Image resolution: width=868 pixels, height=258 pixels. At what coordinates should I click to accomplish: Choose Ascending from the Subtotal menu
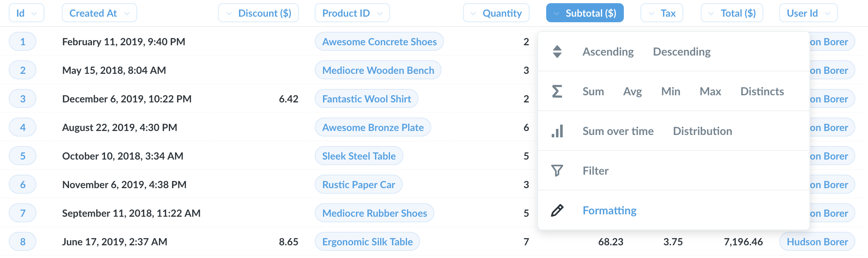[608, 52]
